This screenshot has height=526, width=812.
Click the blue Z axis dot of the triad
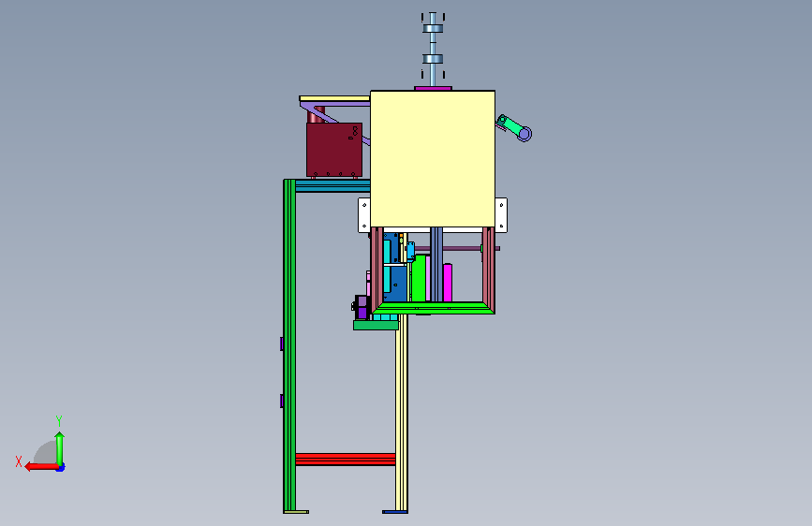61,468
